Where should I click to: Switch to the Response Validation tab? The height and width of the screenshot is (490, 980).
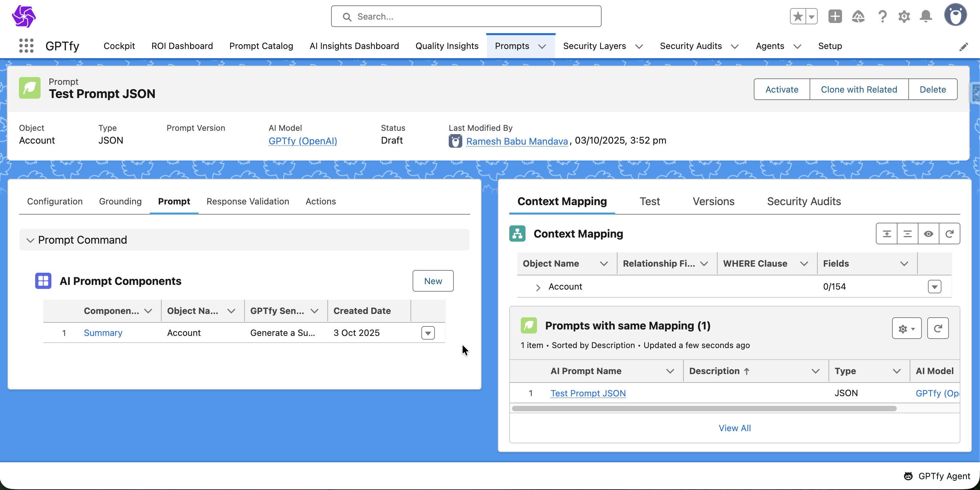[x=248, y=201]
